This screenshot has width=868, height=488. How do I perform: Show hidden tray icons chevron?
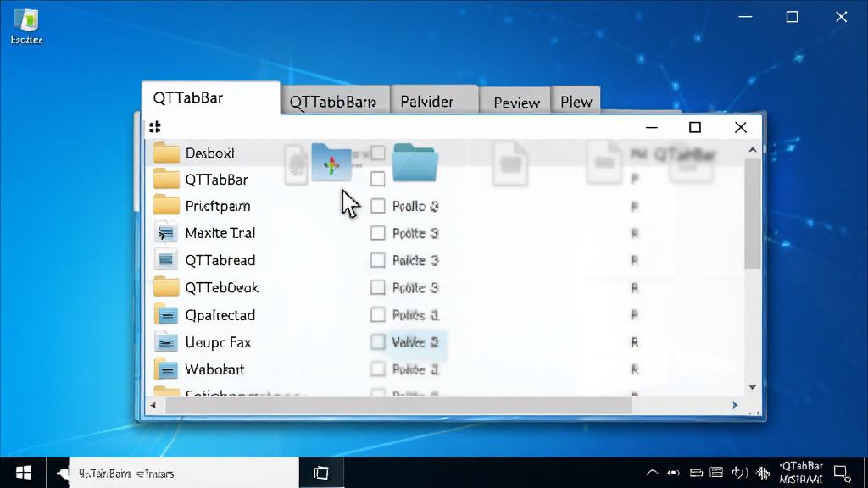click(x=653, y=473)
